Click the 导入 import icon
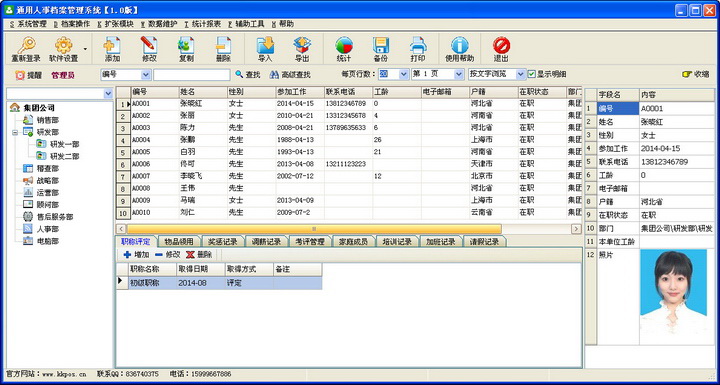The height and width of the screenshot is (385, 720). tap(265, 45)
